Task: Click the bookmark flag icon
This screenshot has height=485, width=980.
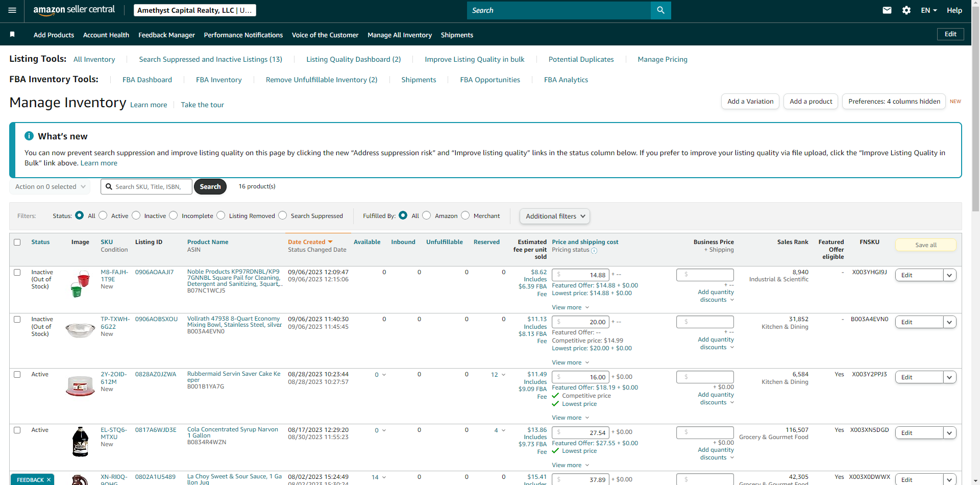Action: (x=12, y=34)
